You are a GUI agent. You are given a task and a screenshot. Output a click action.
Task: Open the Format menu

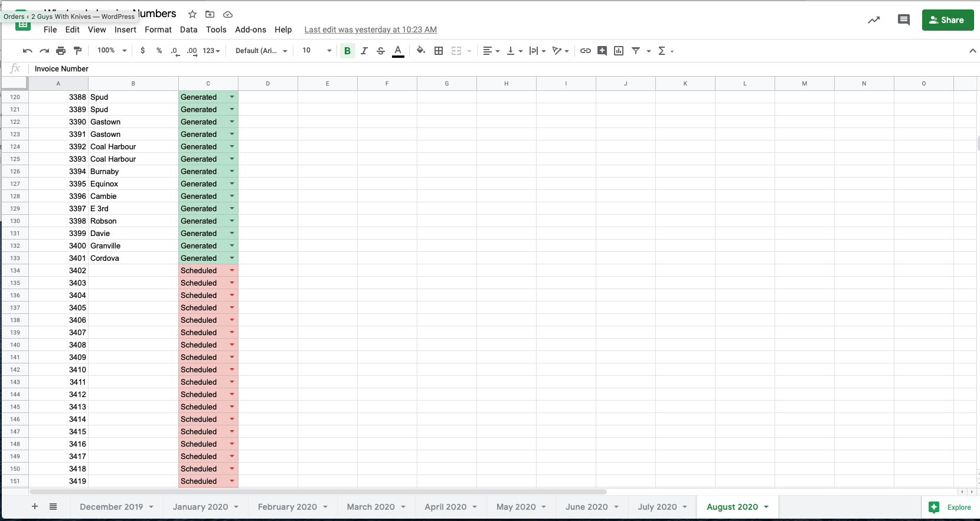click(x=158, y=30)
